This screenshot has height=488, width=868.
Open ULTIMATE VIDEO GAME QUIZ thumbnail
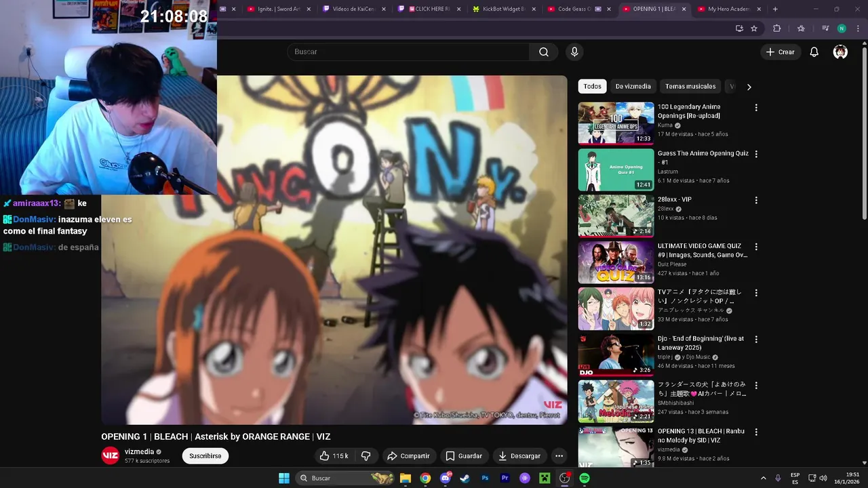(x=616, y=262)
